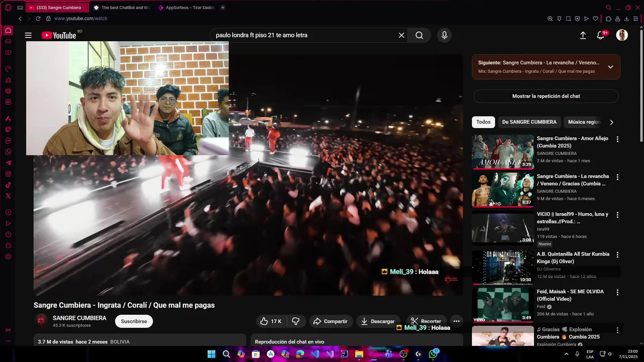The height and width of the screenshot is (362, 644).
Task: Open Easy Setup sliders icon
Action: pyautogui.click(x=636, y=19)
